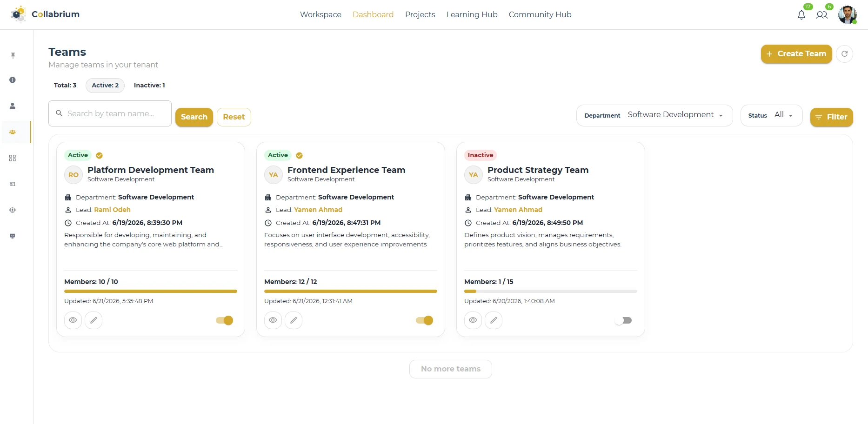Open the Product Strategy Team title
Image resolution: width=868 pixels, height=424 pixels.
point(538,170)
